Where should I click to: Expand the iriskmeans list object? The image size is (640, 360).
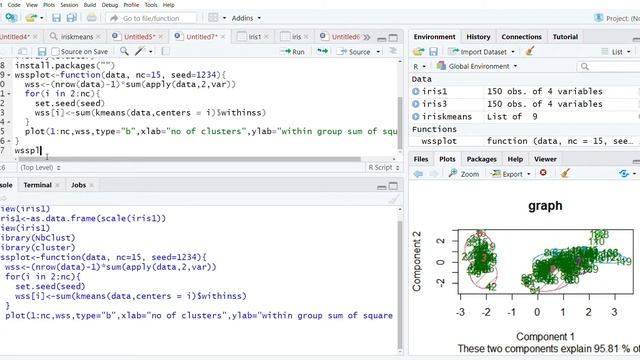pos(416,117)
